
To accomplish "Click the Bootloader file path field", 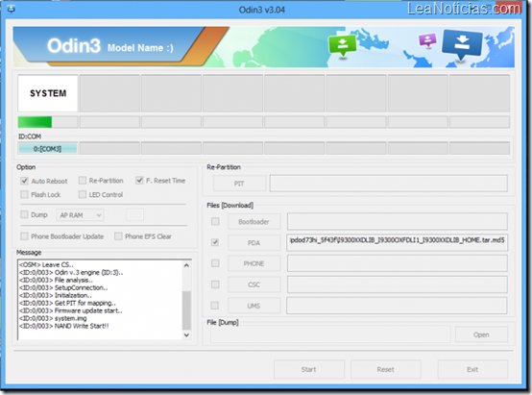I will (x=398, y=221).
